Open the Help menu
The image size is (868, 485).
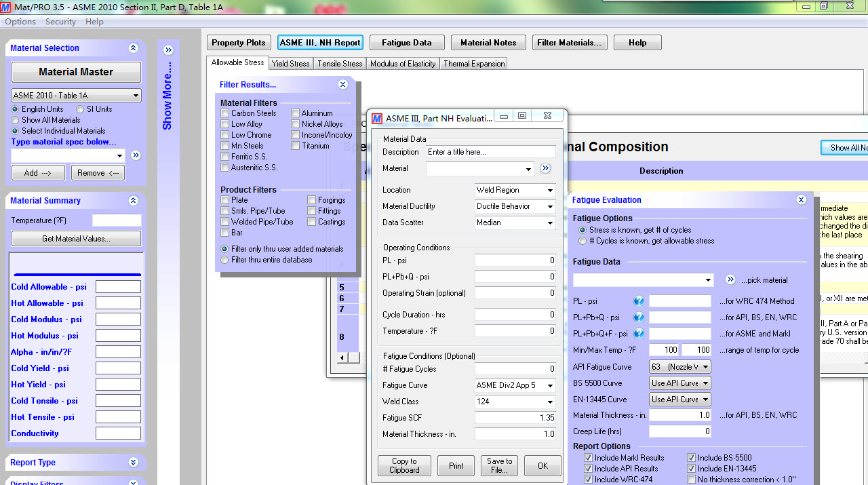pos(94,22)
